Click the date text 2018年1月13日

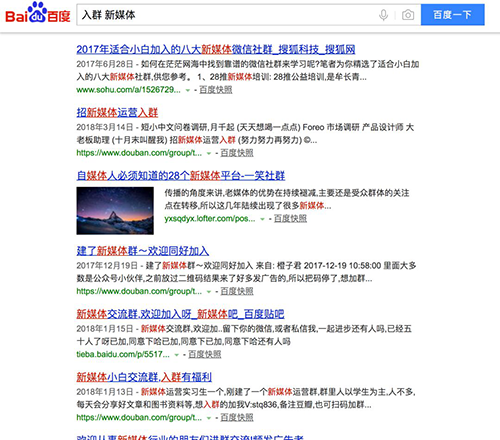[105, 392]
